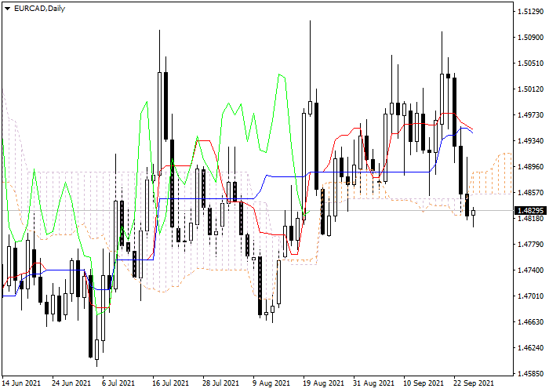Click price axis value 1.50900
This screenshot has height=392, width=549.
[530, 38]
